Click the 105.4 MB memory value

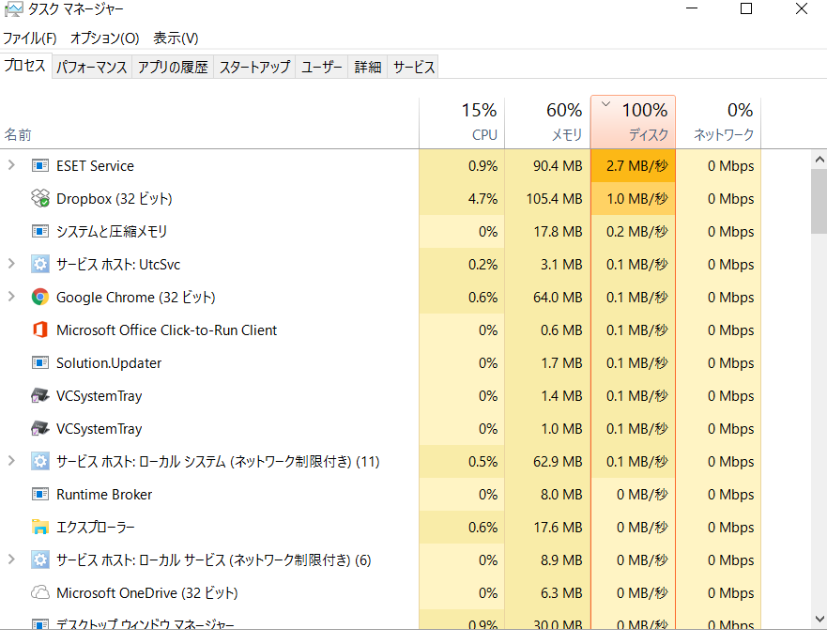tap(555, 198)
